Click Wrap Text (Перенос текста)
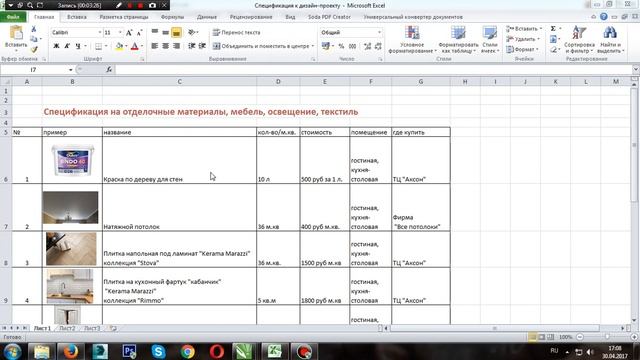 [237, 32]
